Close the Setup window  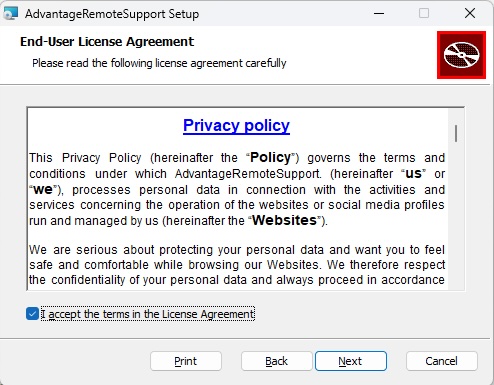point(470,14)
